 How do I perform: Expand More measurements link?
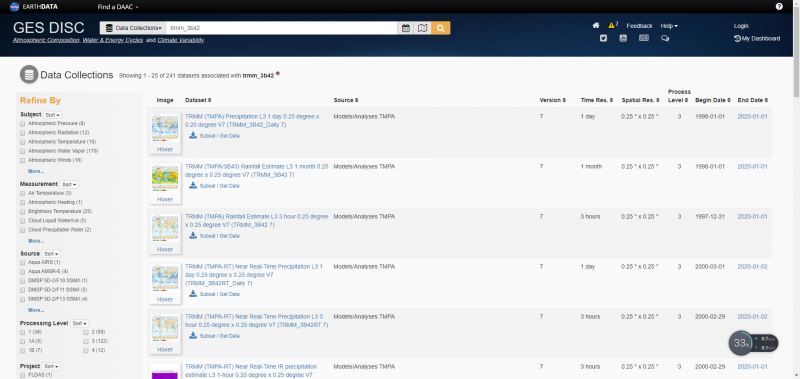tap(36, 241)
